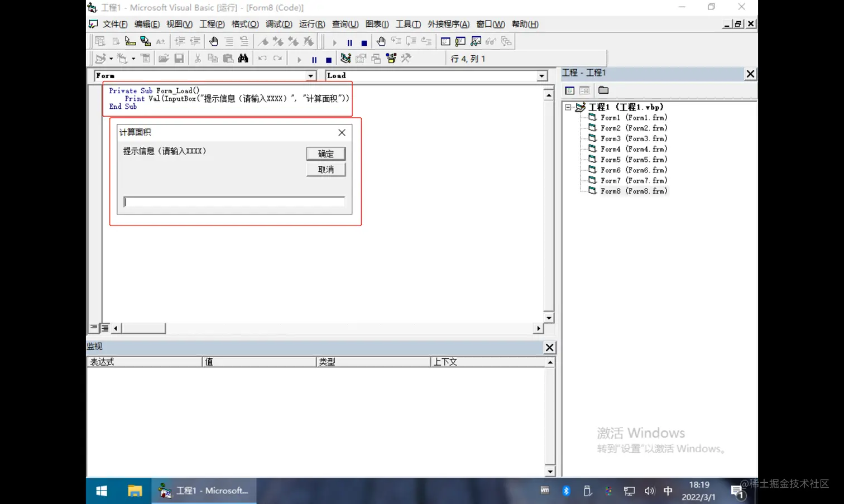Screen dimensions: 844x504
Task: Open the Add Form dropdown arrow
Action: coord(133,59)
